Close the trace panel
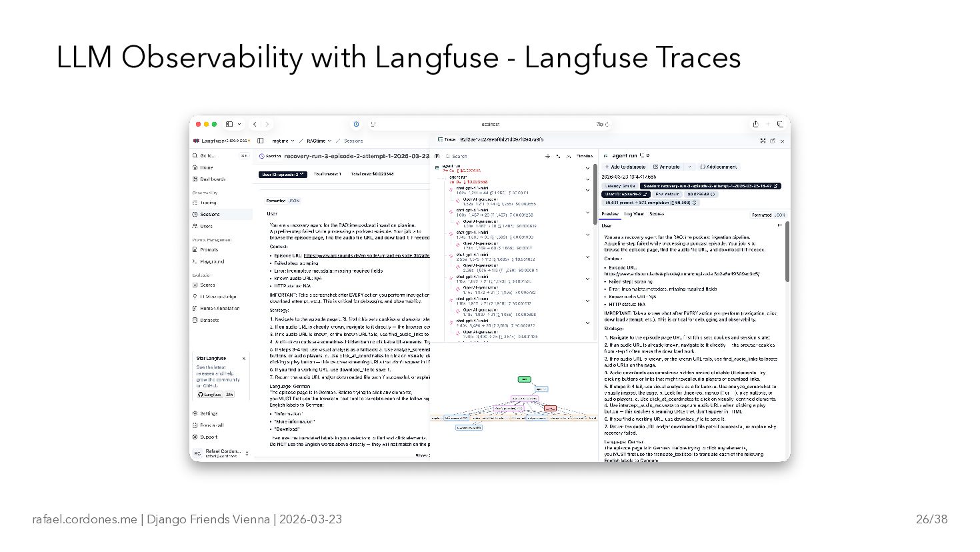The height and width of the screenshot is (552, 980). click(782, 141)
